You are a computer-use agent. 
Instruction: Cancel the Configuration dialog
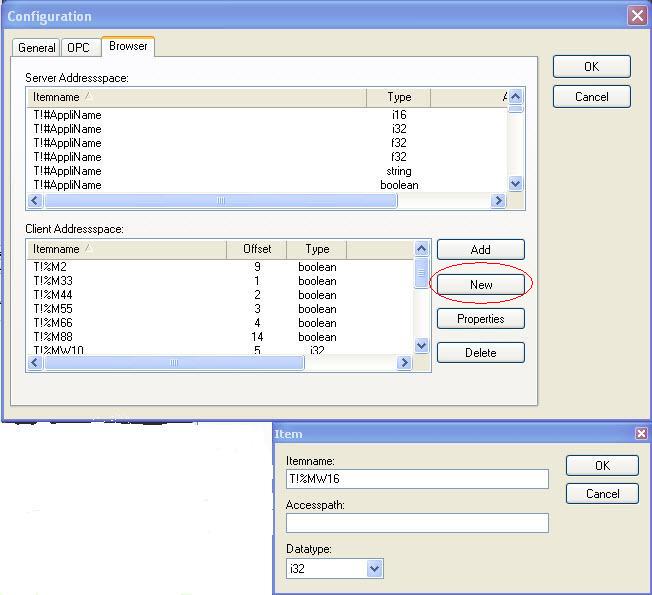pyautogui.click(x=591, y=97)
